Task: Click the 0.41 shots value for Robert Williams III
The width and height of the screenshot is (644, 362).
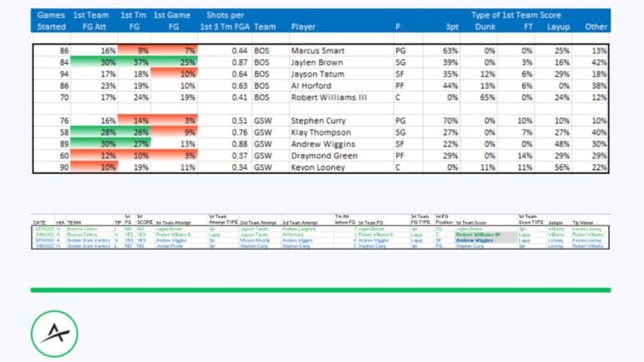Action: point(240,98)
